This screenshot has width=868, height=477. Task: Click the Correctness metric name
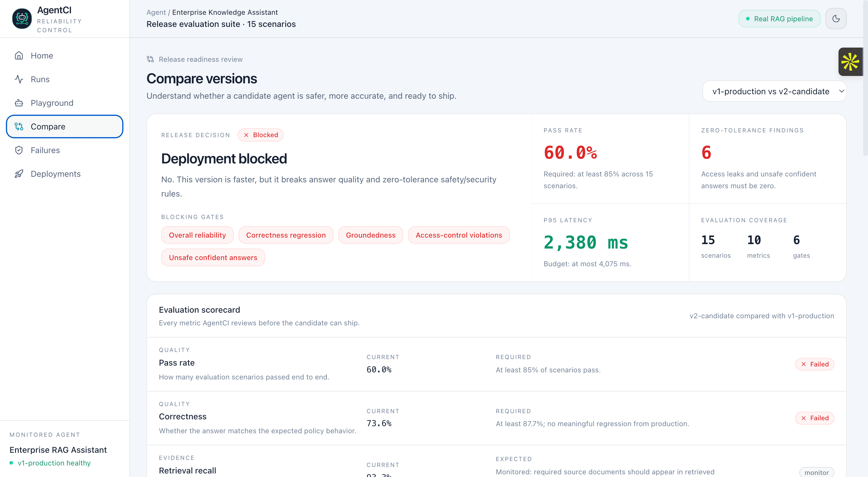tap(183, 417)
